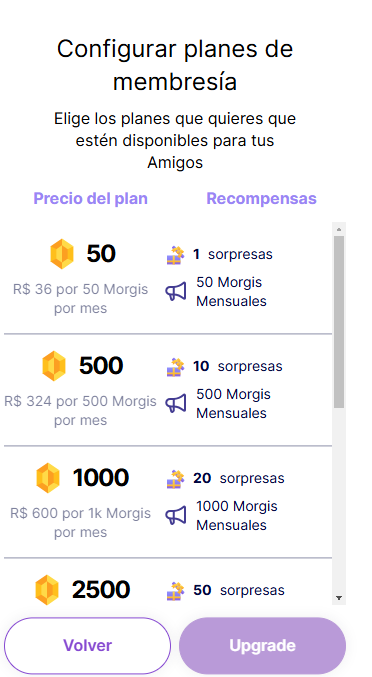Click the plan list scrollbar thumb
372x677 pixels.
[339, 322]
